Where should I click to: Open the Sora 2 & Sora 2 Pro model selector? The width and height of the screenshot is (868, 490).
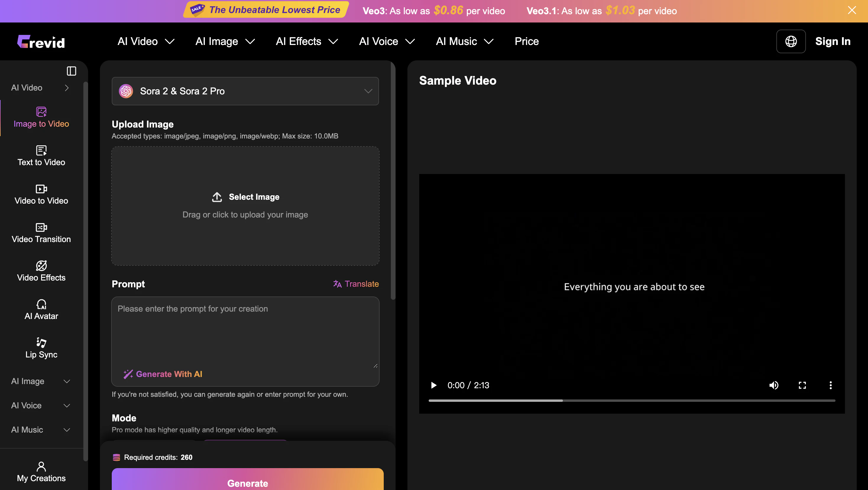tap(245, 91)
